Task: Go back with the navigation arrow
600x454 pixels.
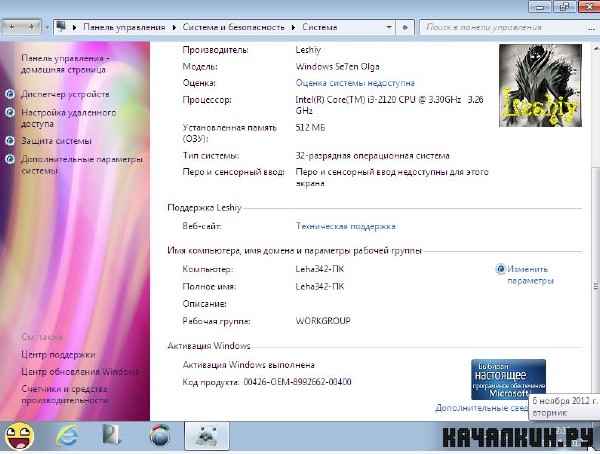Action: (11, 27)
